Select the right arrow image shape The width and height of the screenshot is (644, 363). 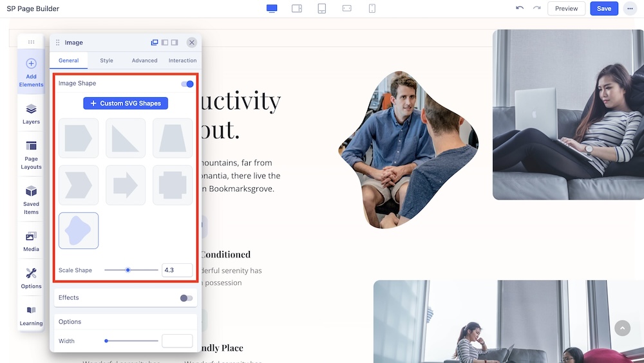[126, 185]
